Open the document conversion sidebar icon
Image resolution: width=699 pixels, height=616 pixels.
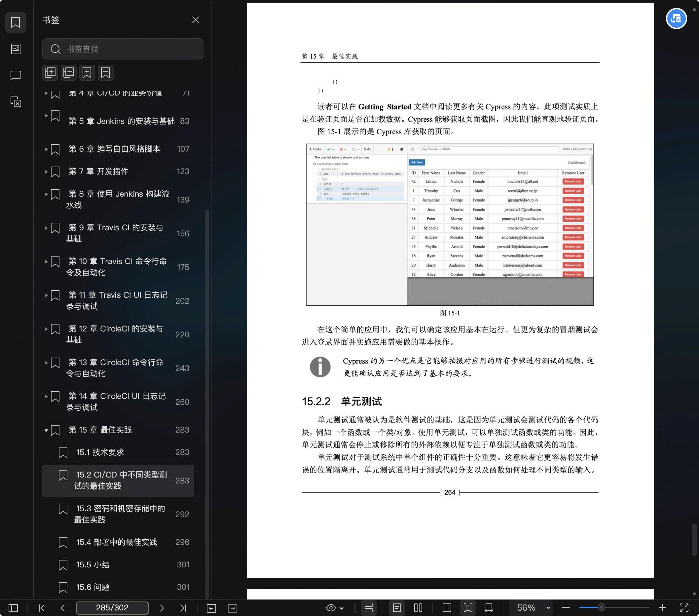coord(16,101)
